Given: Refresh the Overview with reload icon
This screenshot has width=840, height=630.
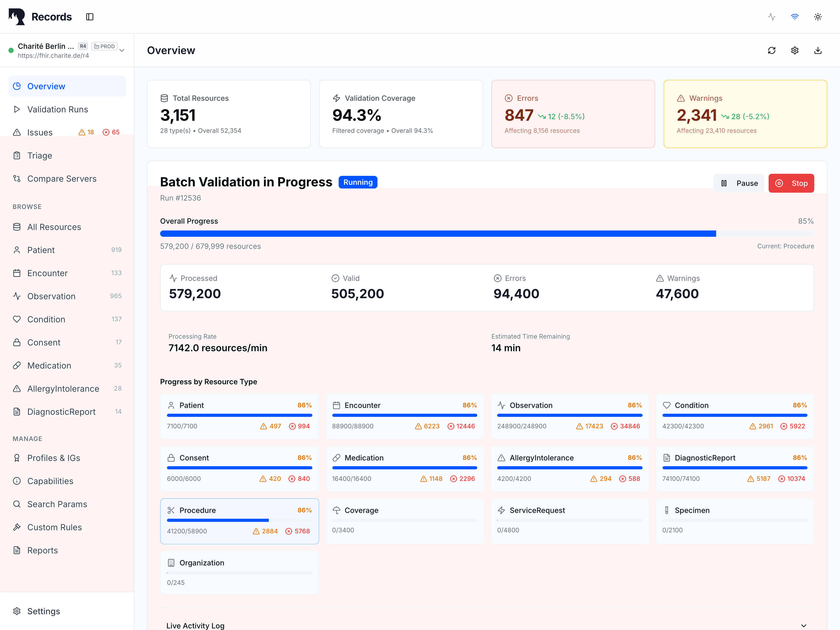Looking at the screenshot, I should pyautogui.click(x=771, y=50).
